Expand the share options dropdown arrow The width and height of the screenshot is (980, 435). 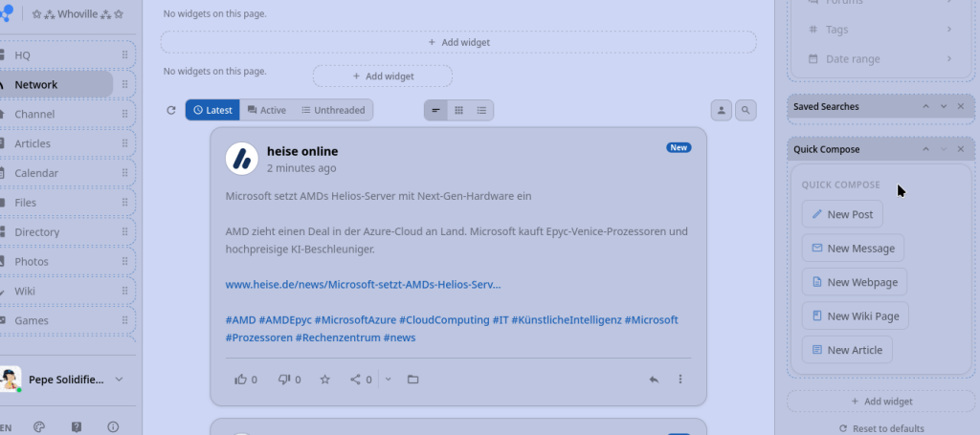389,379
